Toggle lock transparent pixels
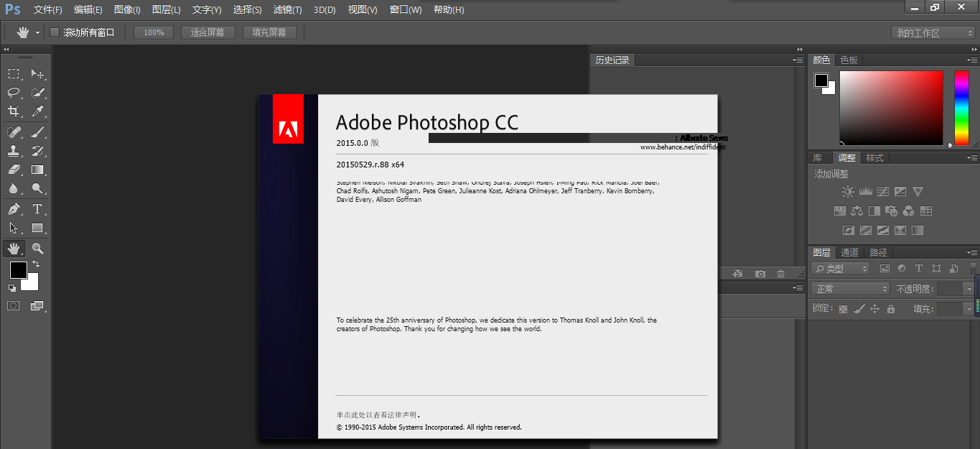The image size is (980, 449). coord(844,309)
